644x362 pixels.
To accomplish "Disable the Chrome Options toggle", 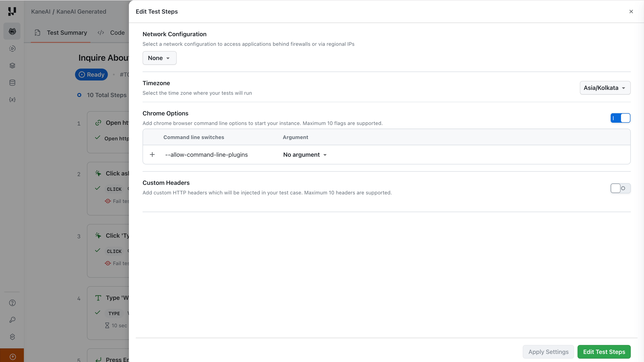I will 620,118.
